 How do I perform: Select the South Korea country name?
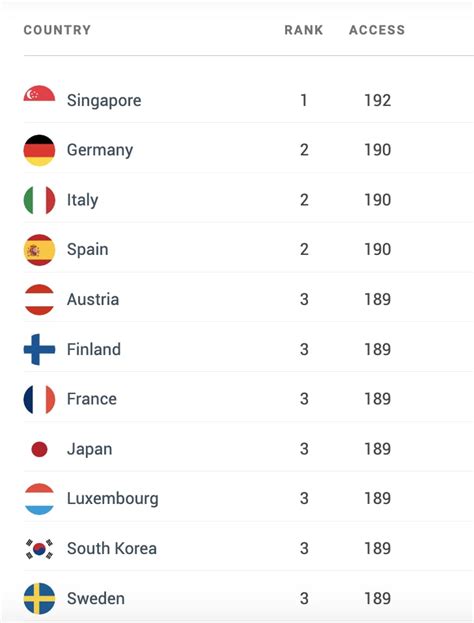112,549
